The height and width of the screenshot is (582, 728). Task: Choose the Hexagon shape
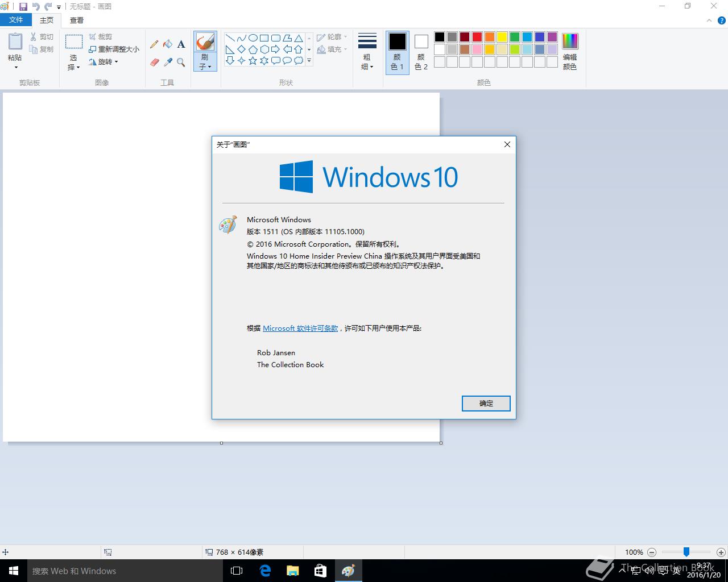point(264,49)
